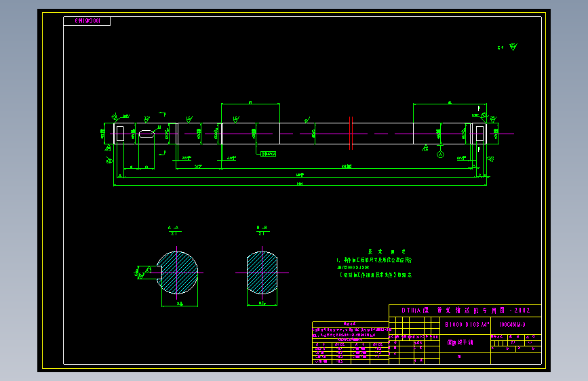Viewport: 588px width, 381px height.
Task: Click the technical requirements heading text
Action: [x=387, y=252]
